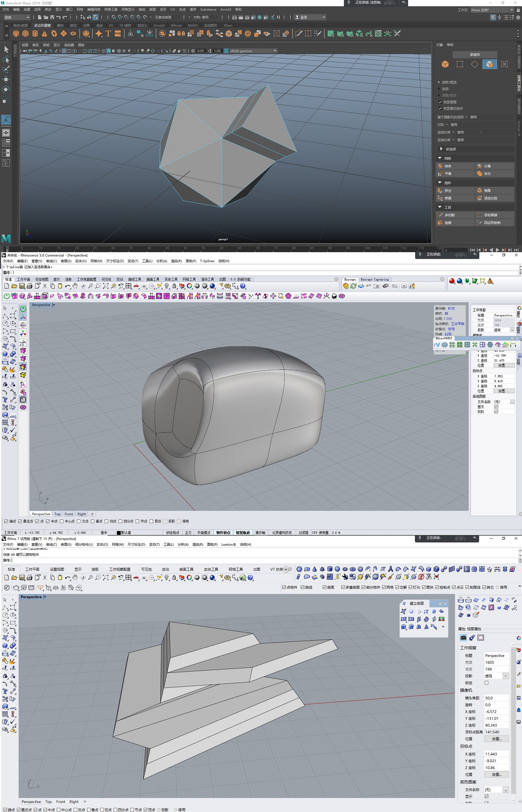
Task: Uncheck 亮显最近组件 option
Action: coord(440,108)
